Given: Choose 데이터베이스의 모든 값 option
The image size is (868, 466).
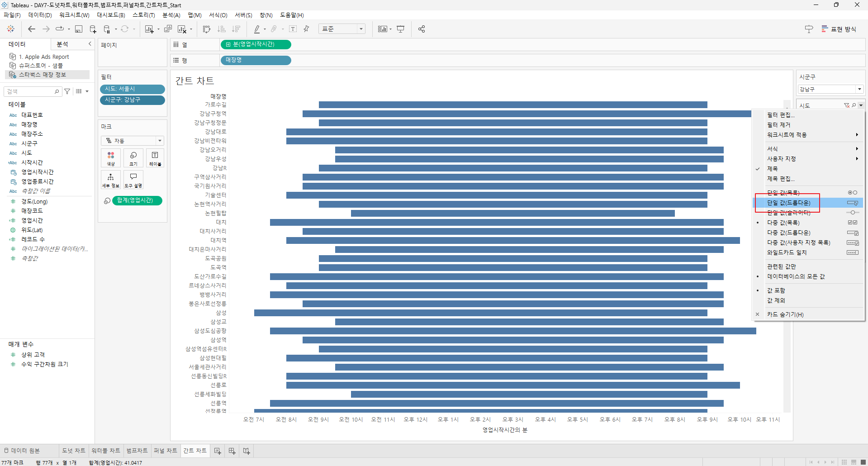Looking at the screenshot, I should tap(808, 276).
